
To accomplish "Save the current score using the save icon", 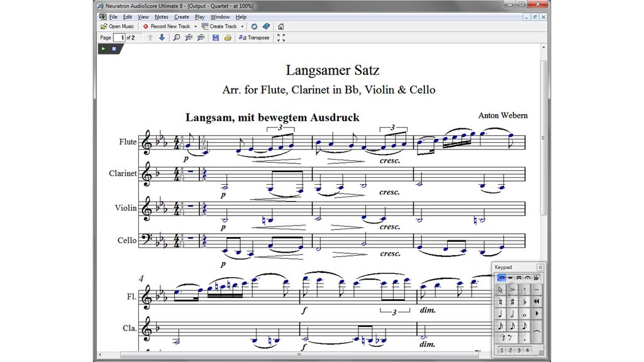I will pos(215,38).
